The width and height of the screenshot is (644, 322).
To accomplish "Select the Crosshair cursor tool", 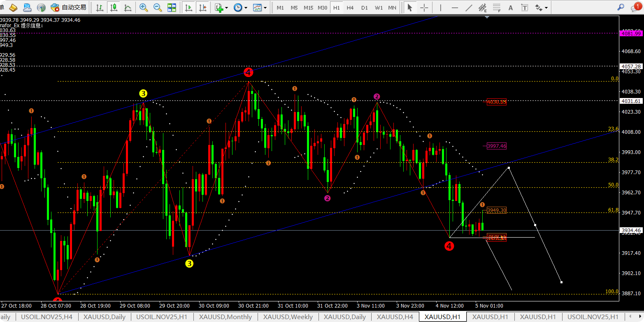I will (x=424, y=7).
